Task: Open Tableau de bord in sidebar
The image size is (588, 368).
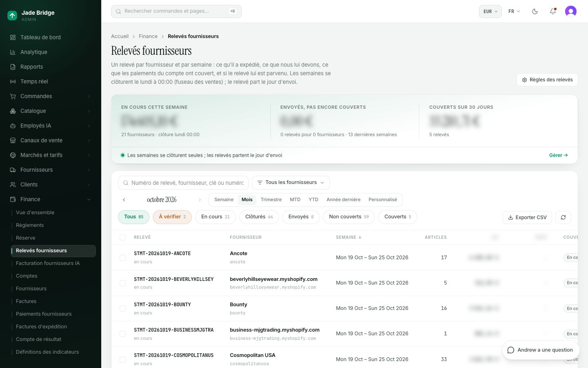Action: tap(51, 37)
